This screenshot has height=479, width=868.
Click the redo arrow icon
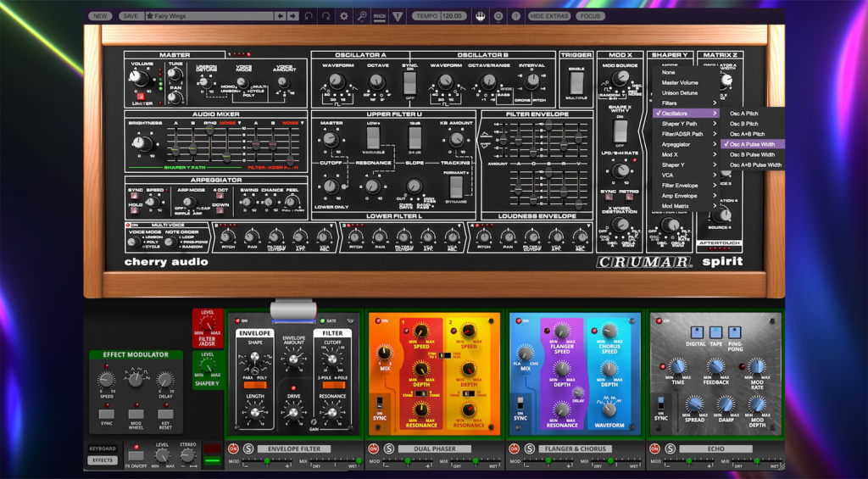coord(326,15)
